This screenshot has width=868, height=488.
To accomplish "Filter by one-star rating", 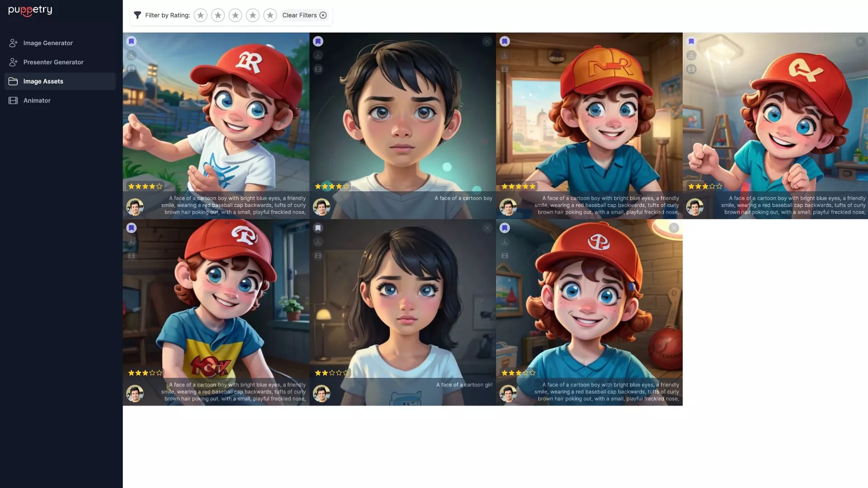I will pos(200,15).
